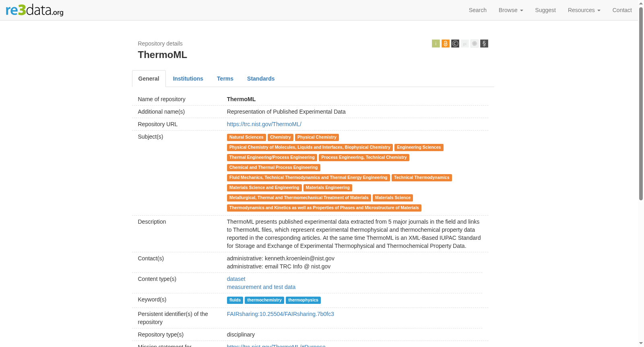Follow the 'dataset' content type link
Image resolution: width=644 pixels, height=347 pixels.
(x=236, y=279)
